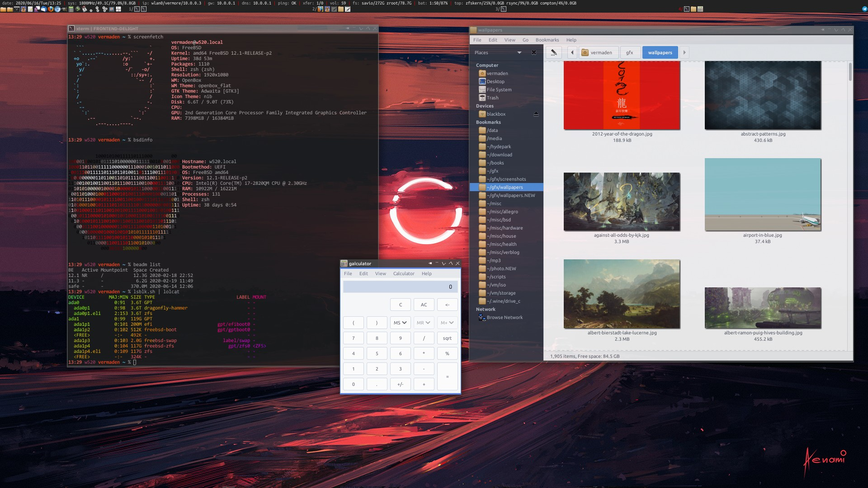Select the airport-in-blue.jpg thumbnail
Screen dimensions: 868x488
pos(762,195)
